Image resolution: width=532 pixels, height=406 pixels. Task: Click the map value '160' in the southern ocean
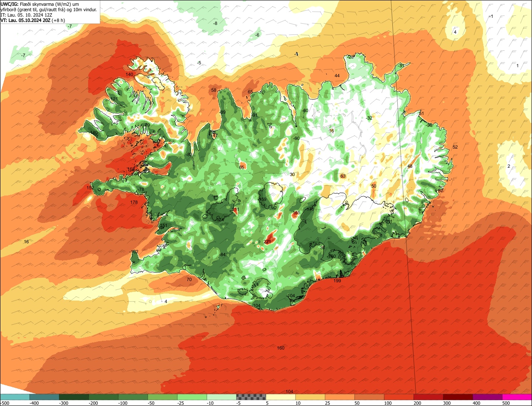click(281, 348)
